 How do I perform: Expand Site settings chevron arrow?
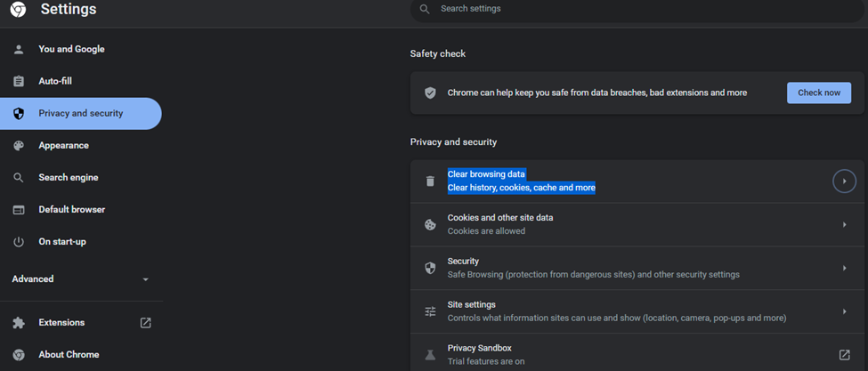tap(844, 311)
